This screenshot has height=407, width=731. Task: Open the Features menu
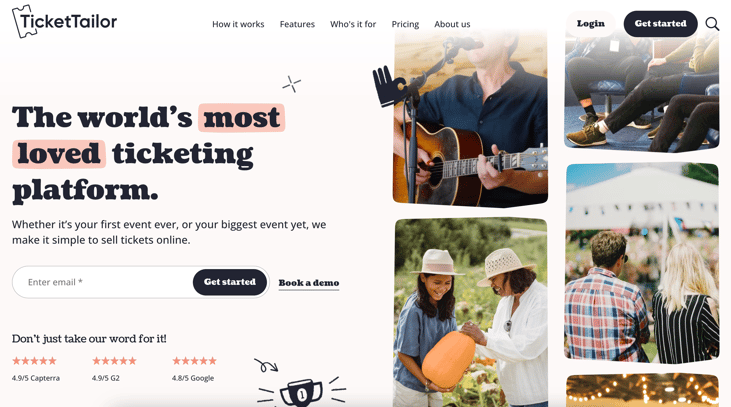(x=297, y=24)
